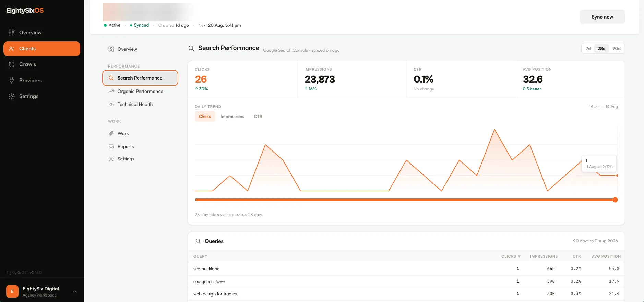Click the Crawls refresh icon

point(12,64)
